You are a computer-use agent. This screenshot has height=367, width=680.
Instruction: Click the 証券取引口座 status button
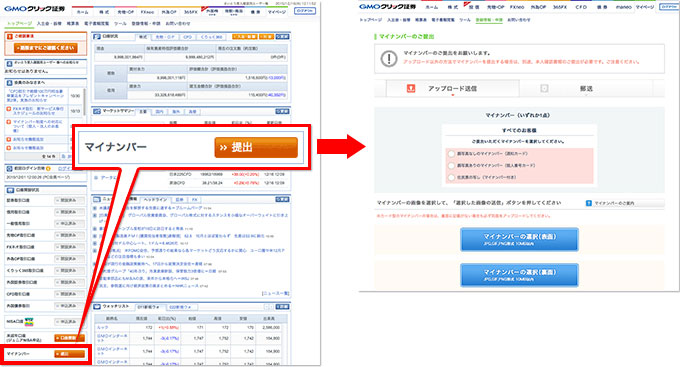(x=69, y=200)
